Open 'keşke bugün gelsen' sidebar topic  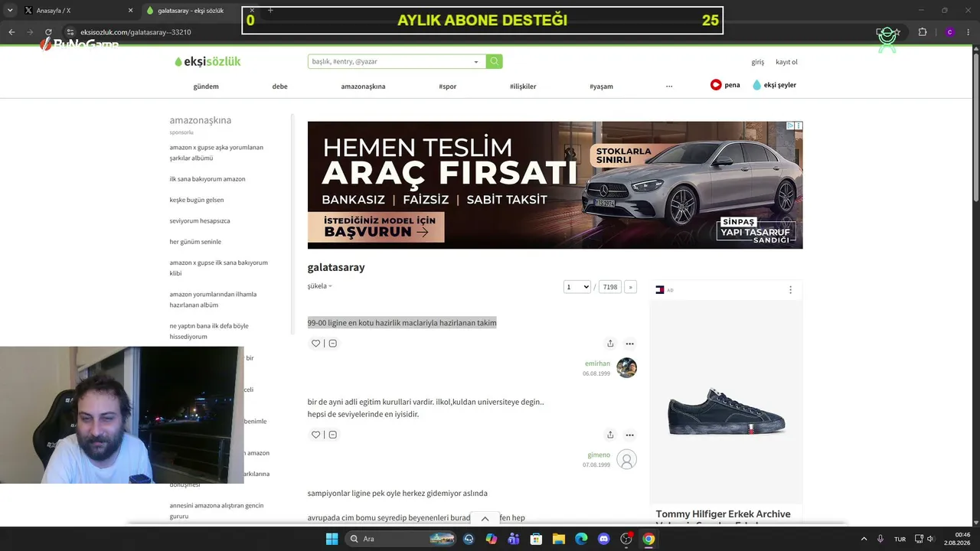coord(197,200)
